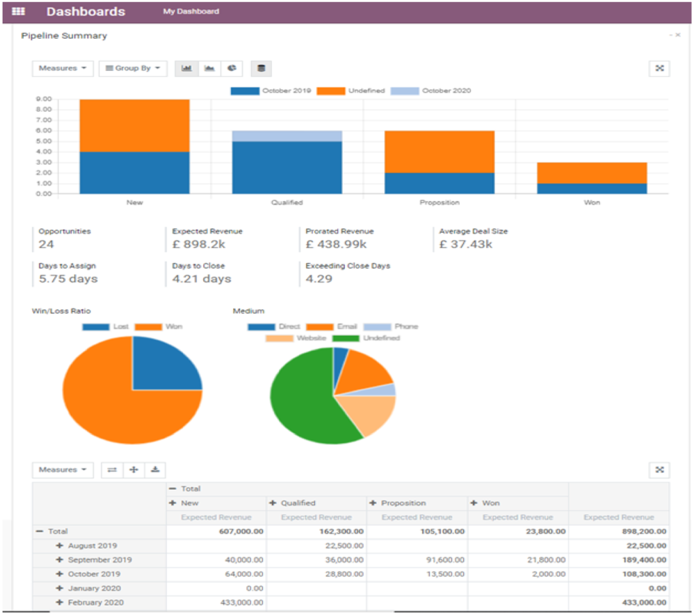Open the Group By dropdown

coord(132,68)
